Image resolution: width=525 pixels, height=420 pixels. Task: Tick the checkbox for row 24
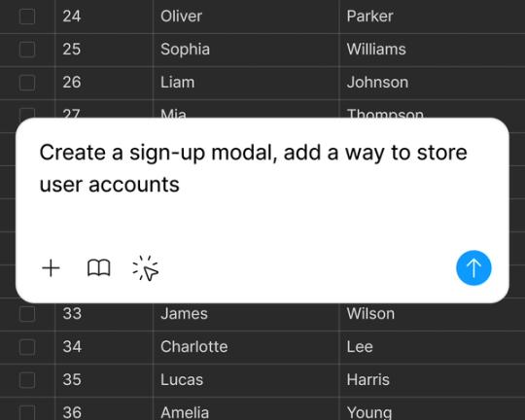[27, 17]
